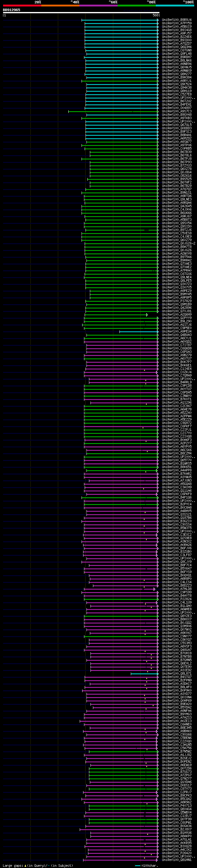
Task: Open hit UniRef100_Q6EVL2
Action: click(176, 663)
